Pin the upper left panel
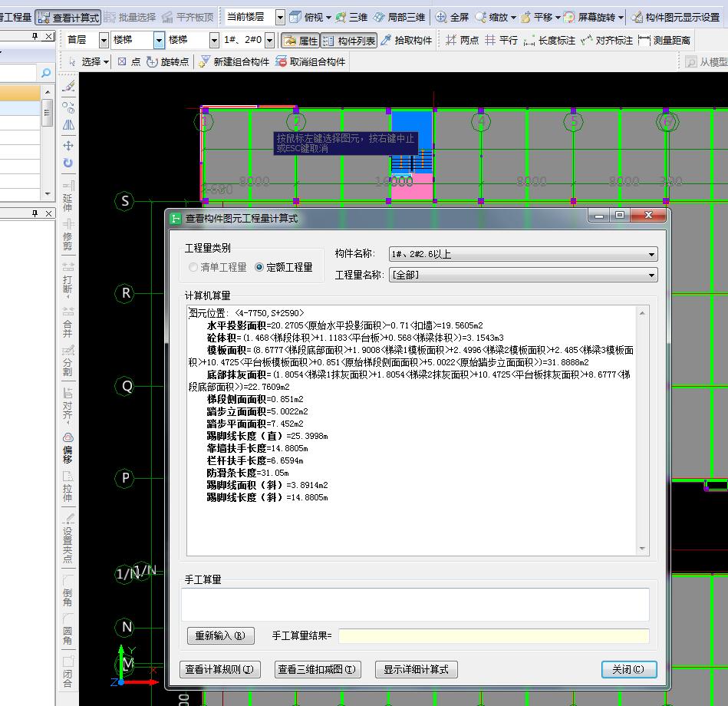This screenshot has height=706, width=728. 35,36
